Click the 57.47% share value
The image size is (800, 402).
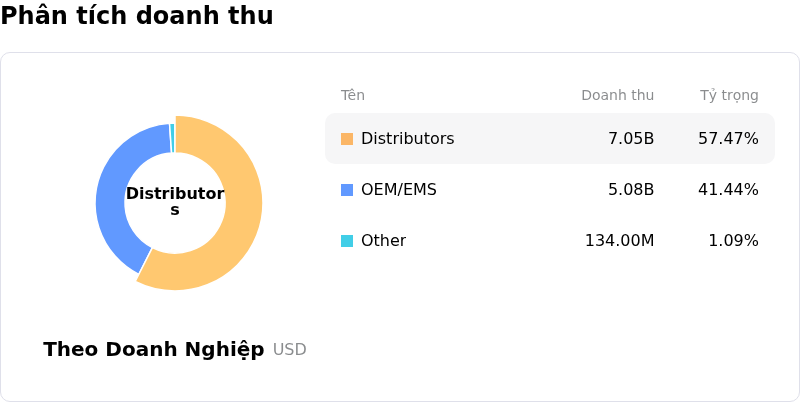pyautogui.click(x=728, y=139)
